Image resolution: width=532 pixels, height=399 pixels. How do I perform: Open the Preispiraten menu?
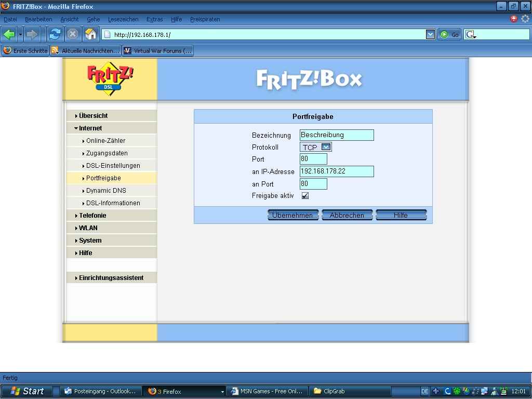pyautogui.click(x=205, y=19)
